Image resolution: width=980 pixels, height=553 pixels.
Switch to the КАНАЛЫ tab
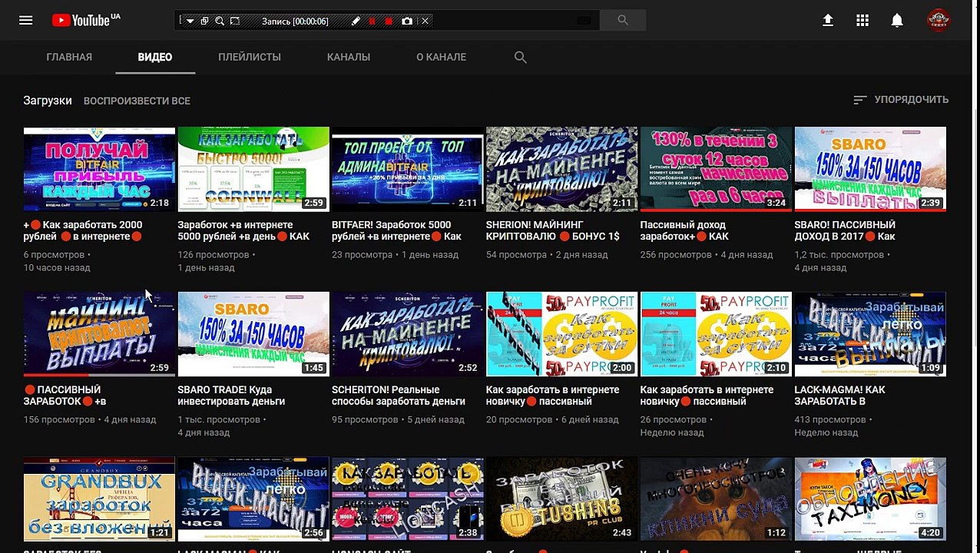(349, 57)
